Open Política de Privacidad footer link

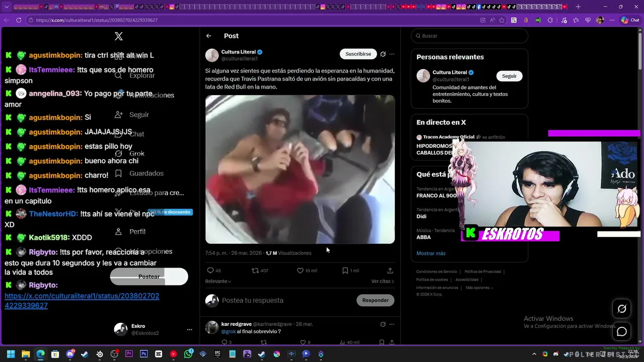click(x=482, y=271)
